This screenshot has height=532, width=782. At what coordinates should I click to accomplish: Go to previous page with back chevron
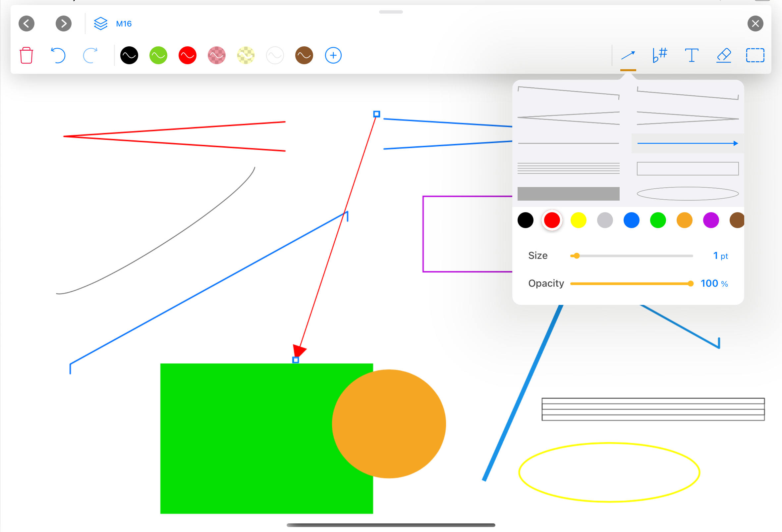pos(27,24)
